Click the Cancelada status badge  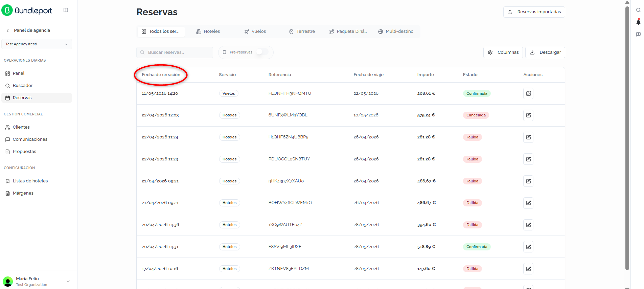476,115
